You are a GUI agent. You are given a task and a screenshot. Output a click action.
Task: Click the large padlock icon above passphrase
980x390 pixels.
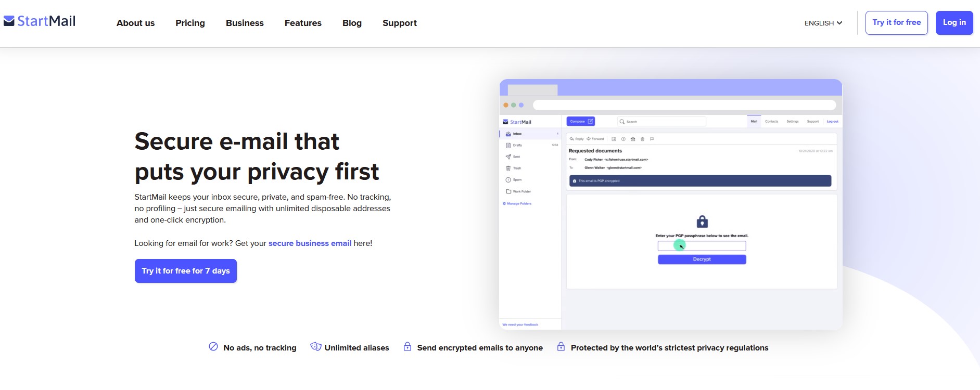pos(702,221)
